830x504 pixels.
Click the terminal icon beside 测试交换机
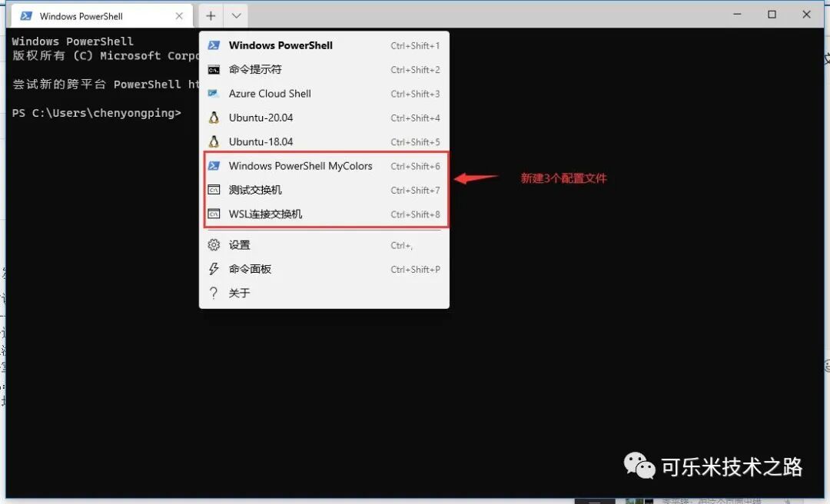(214, 190)
